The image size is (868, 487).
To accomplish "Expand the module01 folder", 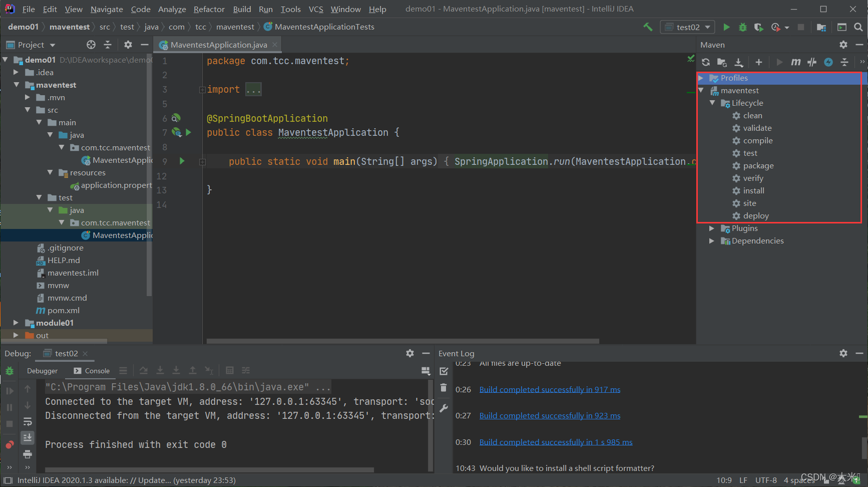I will coord(16,323).
